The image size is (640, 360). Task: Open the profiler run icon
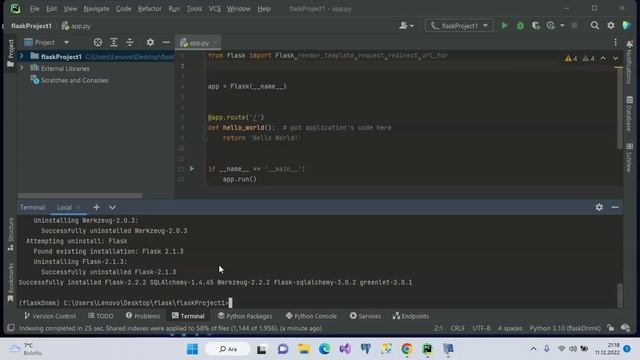(x=551, y=26)
